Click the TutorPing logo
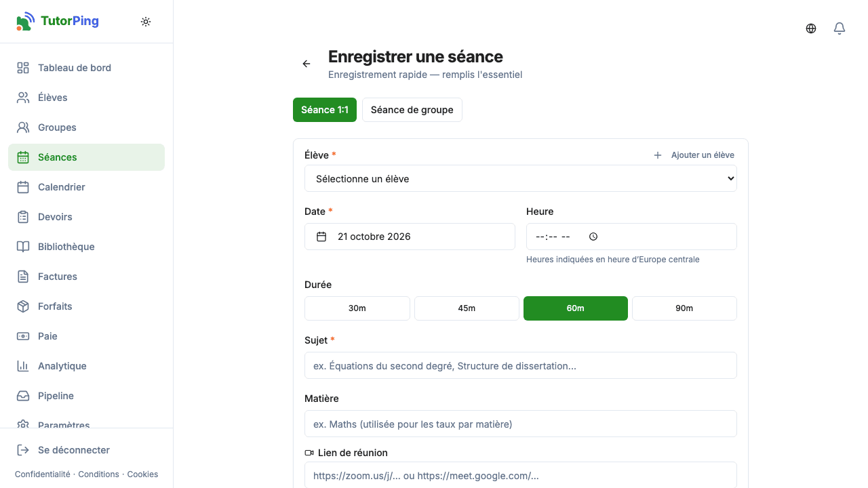 [x=58, y=21]
